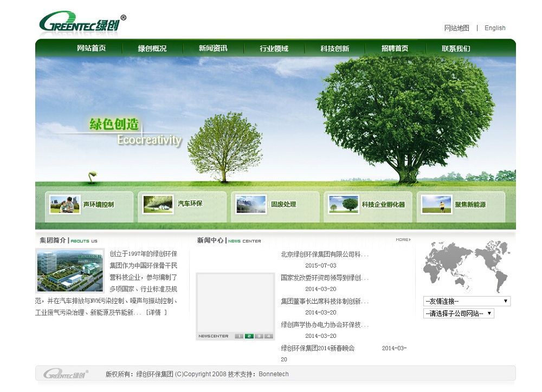Click the 聚焦新能源 thumbnail image
Viewport: 542px width, 392px height.
pos(436,205)
